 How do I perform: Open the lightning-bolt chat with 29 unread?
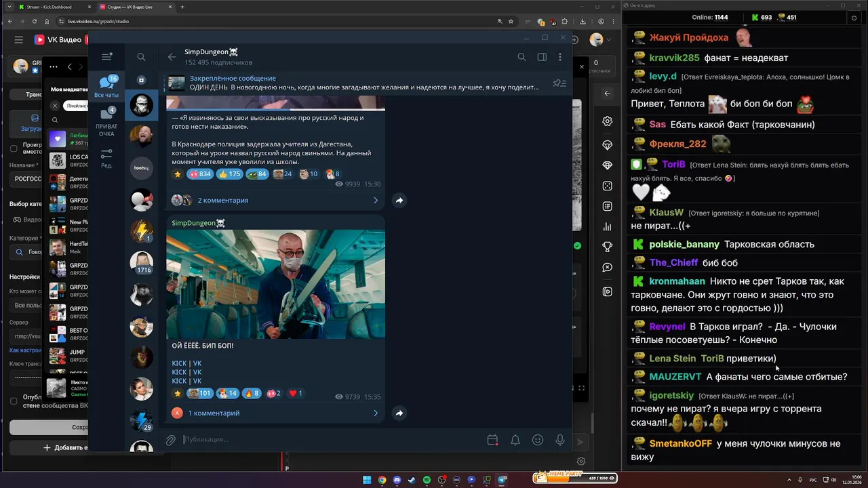[142, 420]
